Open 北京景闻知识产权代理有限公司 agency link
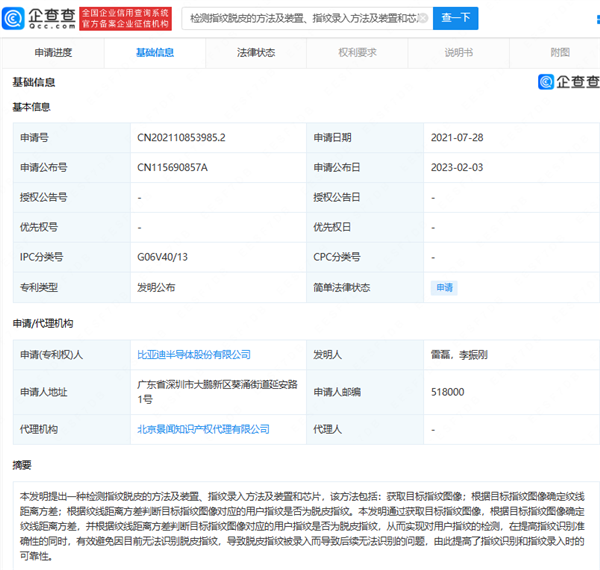The image size is (600, 570). (x=203, y=429)
